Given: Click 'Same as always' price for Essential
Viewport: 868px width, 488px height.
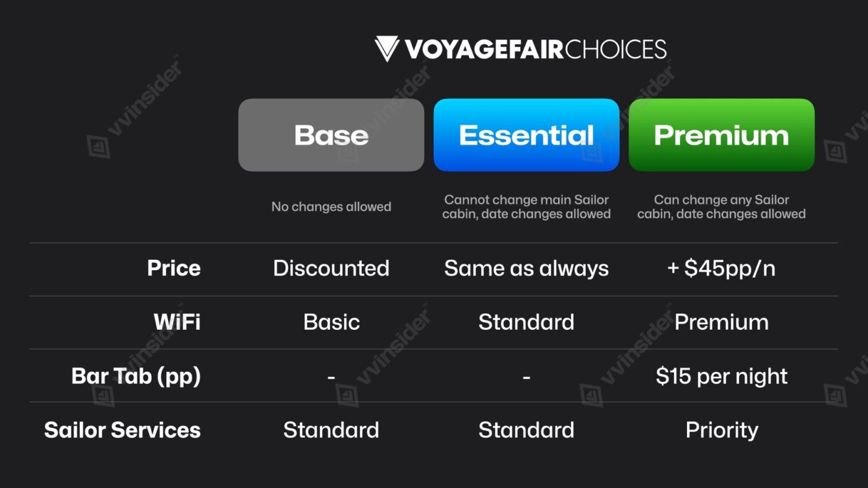Looking at the screenshot, I should point(526,268).
